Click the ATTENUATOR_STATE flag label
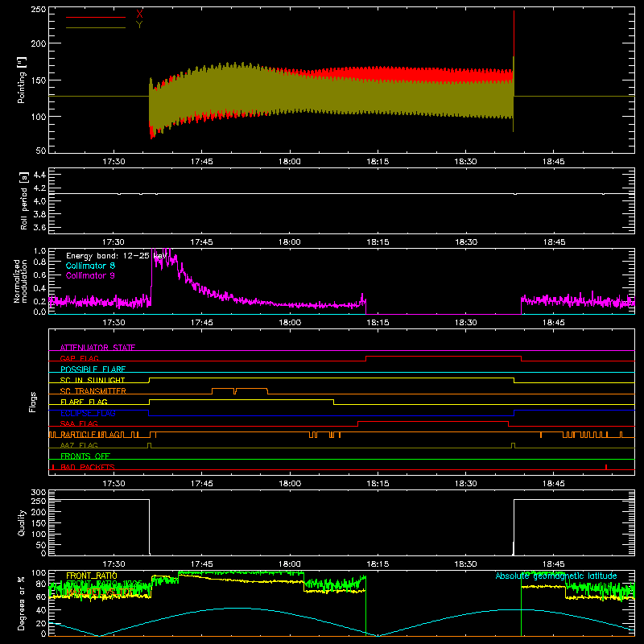 point(97,348)
